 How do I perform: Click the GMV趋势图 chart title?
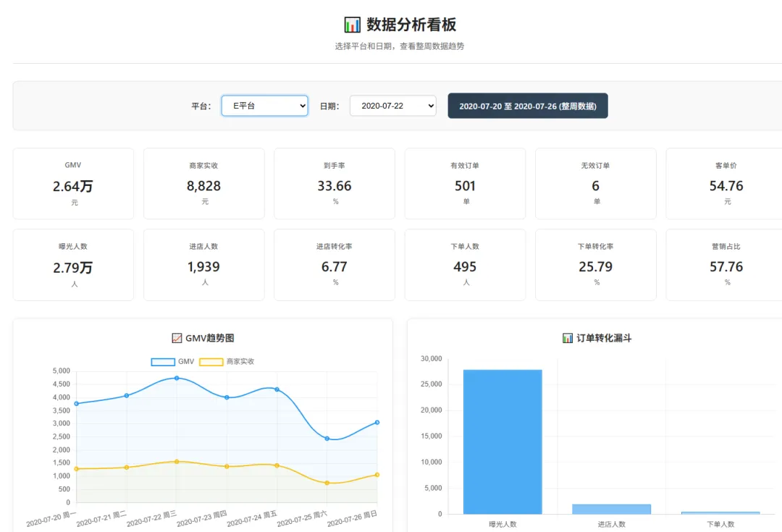(209, 338)
